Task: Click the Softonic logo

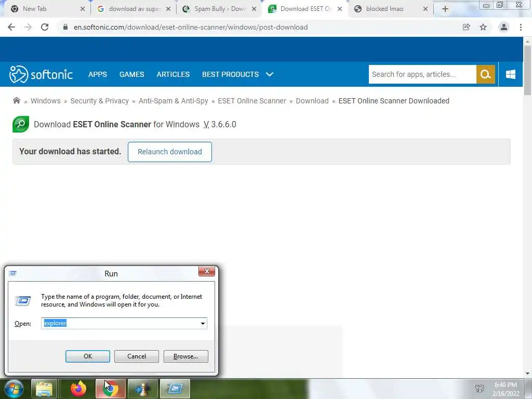Action: tap(41, 74)
